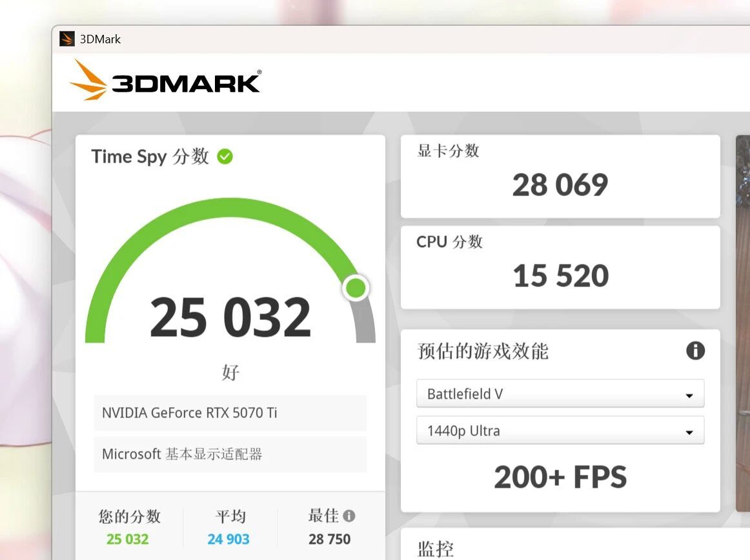
Task: Click the 预估的游戏效能 heading
Action: (483, 351)
